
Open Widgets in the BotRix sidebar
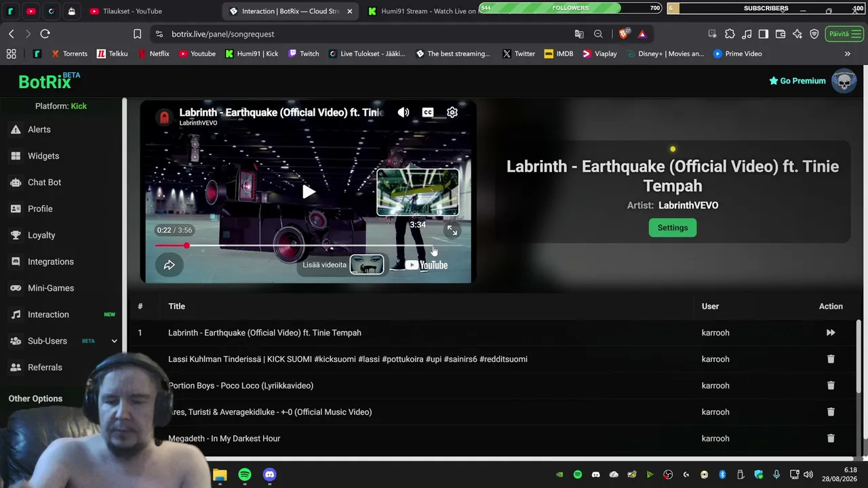pyautogui.click(x=43, y=156)
